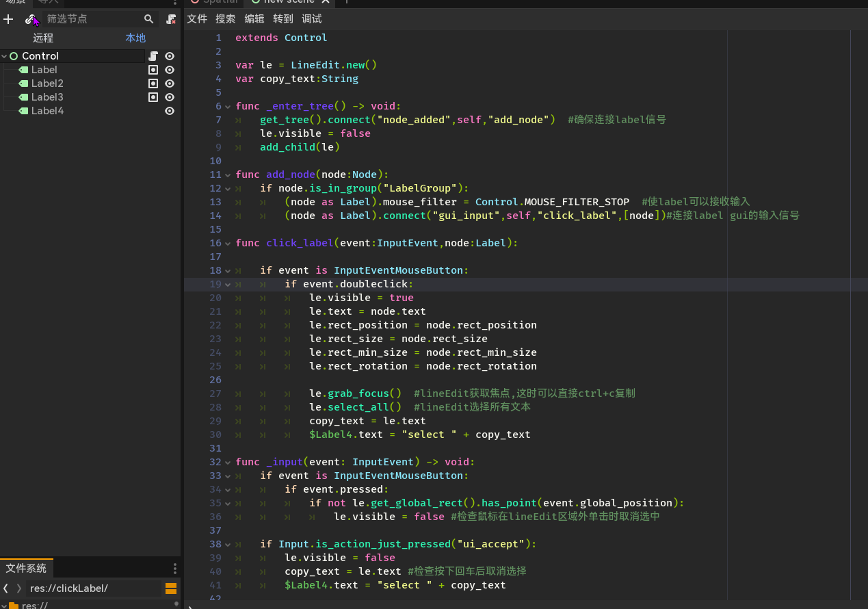Fold the click_label function at line 16

(228, 243)
